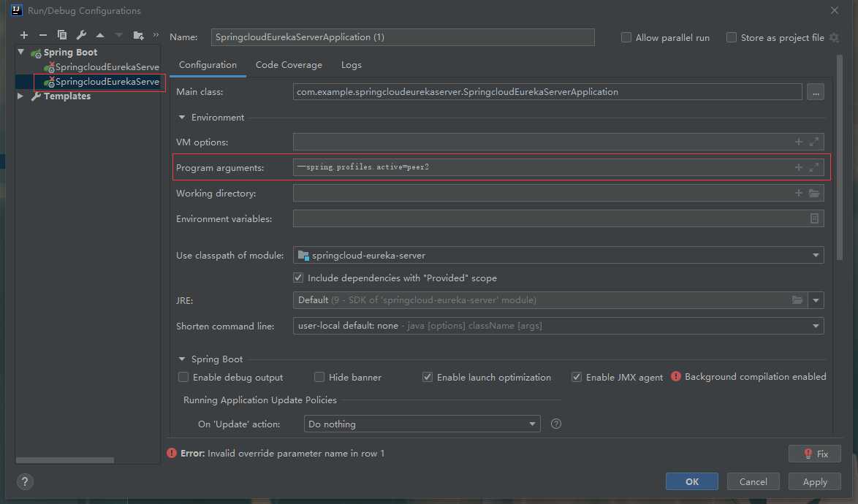The image size is (858, 504).
Task: Browse for JRE folder icon
Action: 797,300
